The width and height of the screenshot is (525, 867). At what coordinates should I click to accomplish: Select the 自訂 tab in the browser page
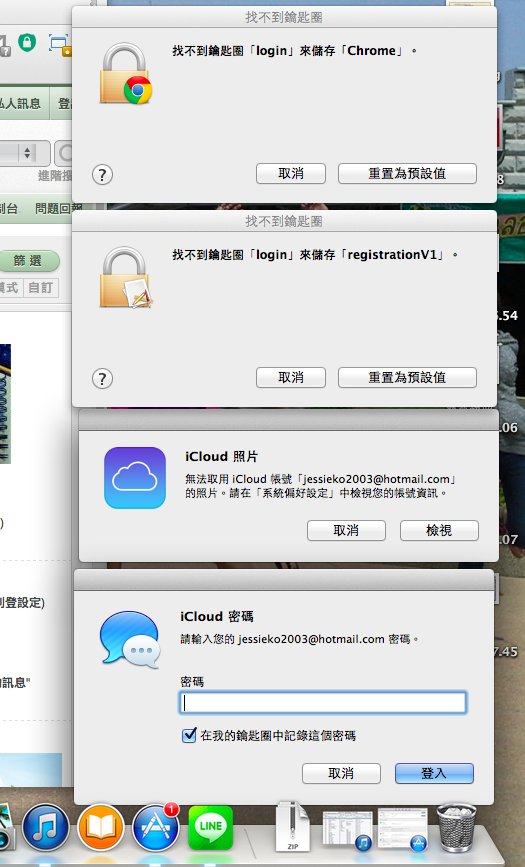click(40, 288)
